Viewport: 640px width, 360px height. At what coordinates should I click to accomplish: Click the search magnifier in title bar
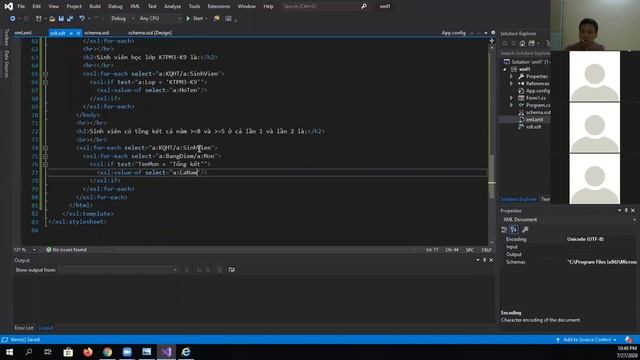[363, 6]
